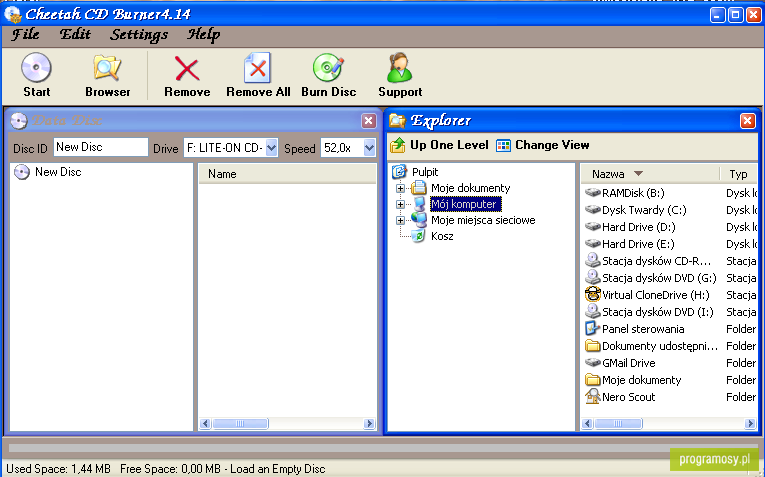Click the Nazwa column sort arrow
Screen dimensions: 765x477
tap(638, 174)
